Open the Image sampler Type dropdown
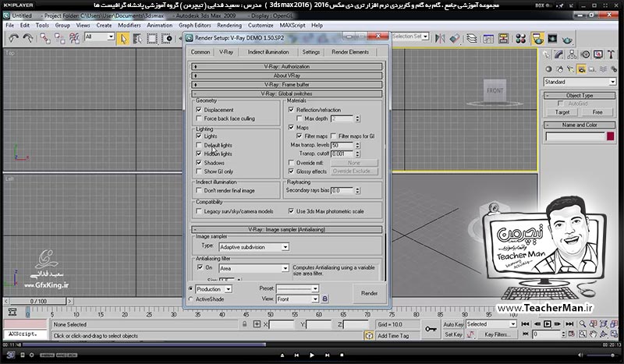 254,247
